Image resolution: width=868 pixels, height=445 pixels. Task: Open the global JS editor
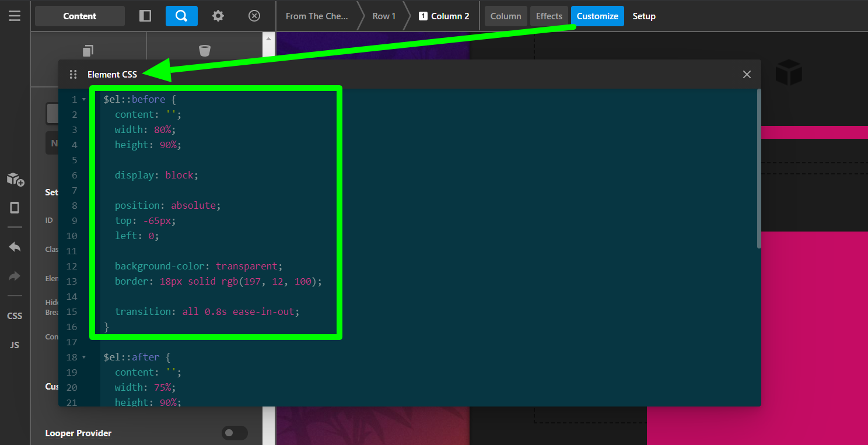pyautogui.click(x=15, y=345)
